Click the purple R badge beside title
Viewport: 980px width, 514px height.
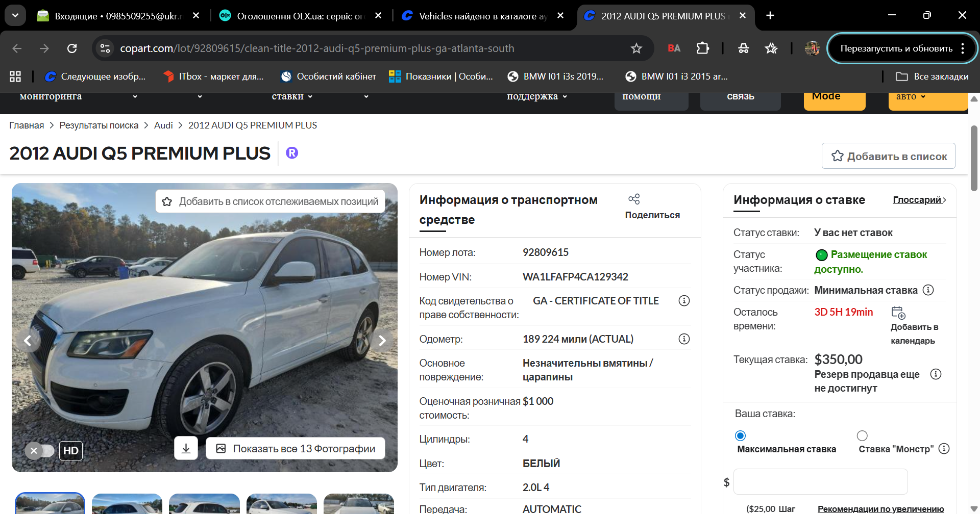click(292, 153)
